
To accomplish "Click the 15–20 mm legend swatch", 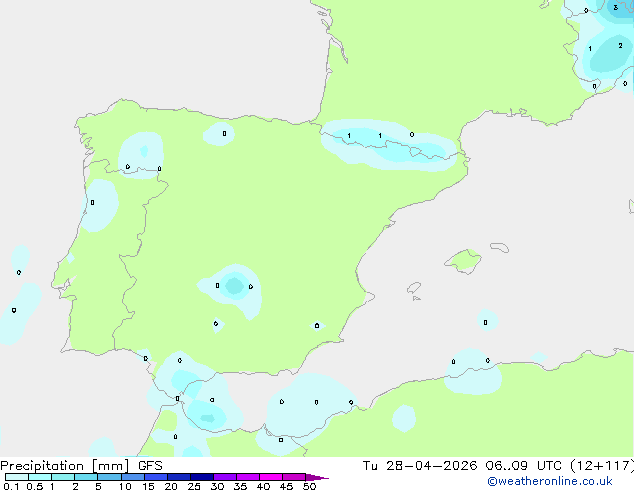I will click(156, 477).
